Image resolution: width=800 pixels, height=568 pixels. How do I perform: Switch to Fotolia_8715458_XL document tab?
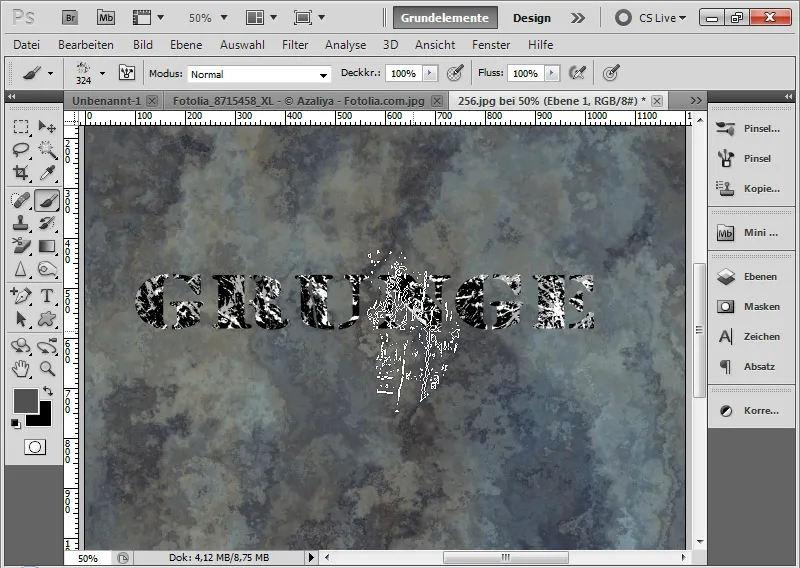298,101
